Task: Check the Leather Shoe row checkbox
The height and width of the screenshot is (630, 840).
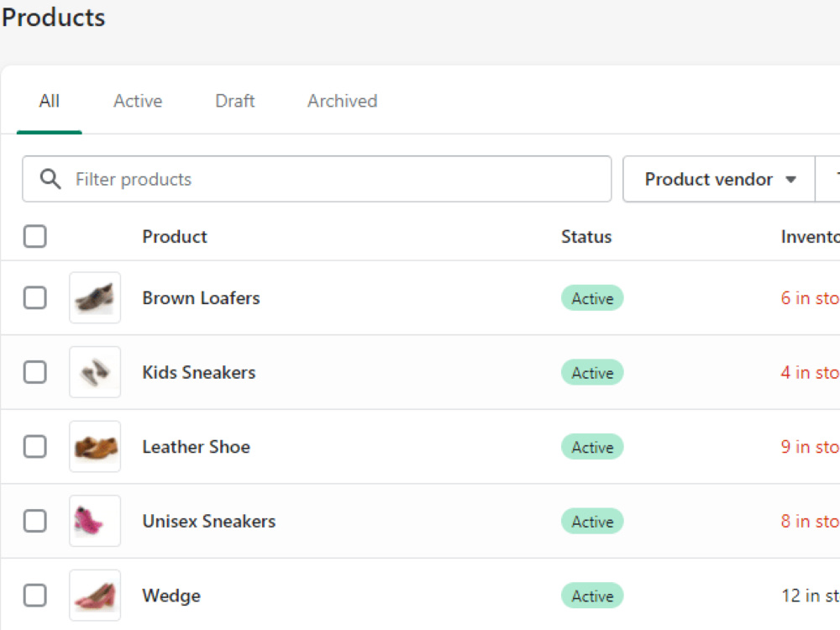Action: coord(34,447)
